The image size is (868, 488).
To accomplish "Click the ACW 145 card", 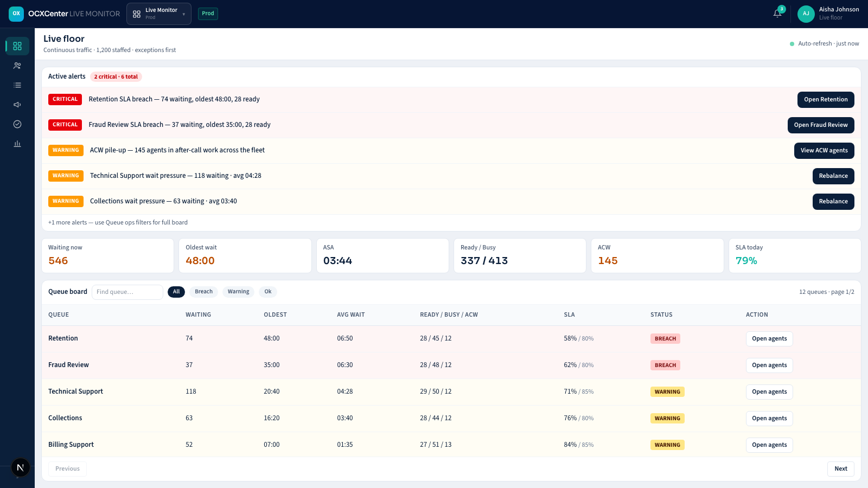I will pos(658,256).
